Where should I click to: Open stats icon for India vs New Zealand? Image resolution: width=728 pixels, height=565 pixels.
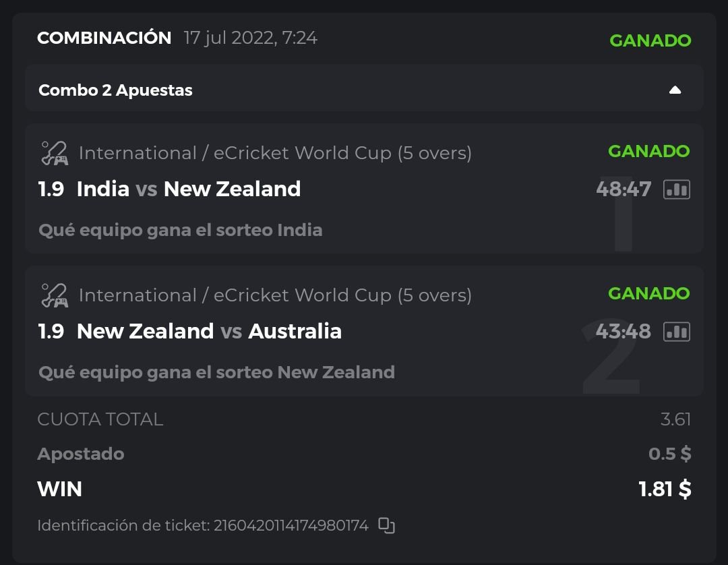tap(677, 189)
